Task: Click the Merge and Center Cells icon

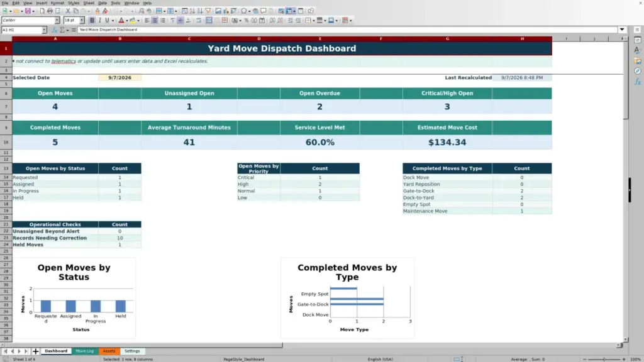Action: pos(209,20)
